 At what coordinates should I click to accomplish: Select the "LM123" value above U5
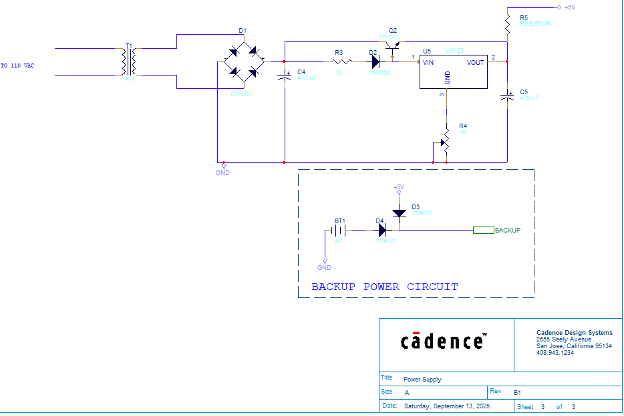454,51
